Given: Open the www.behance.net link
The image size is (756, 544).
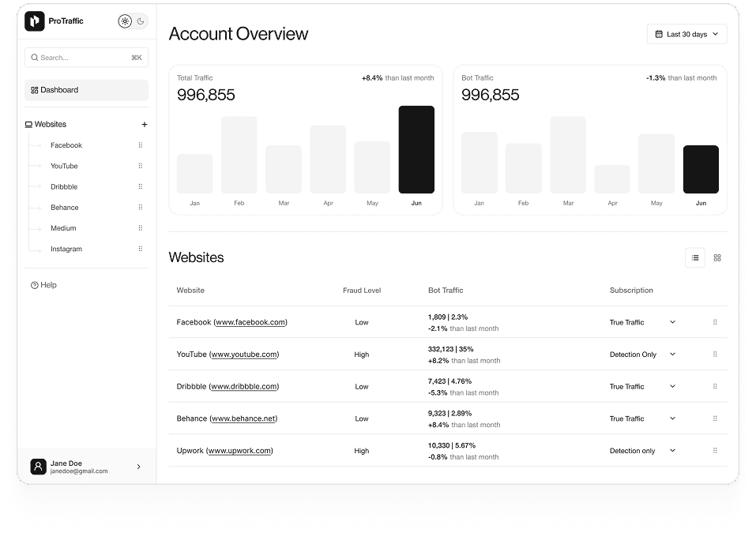Looking at the screenshot, I should [244, 418].
